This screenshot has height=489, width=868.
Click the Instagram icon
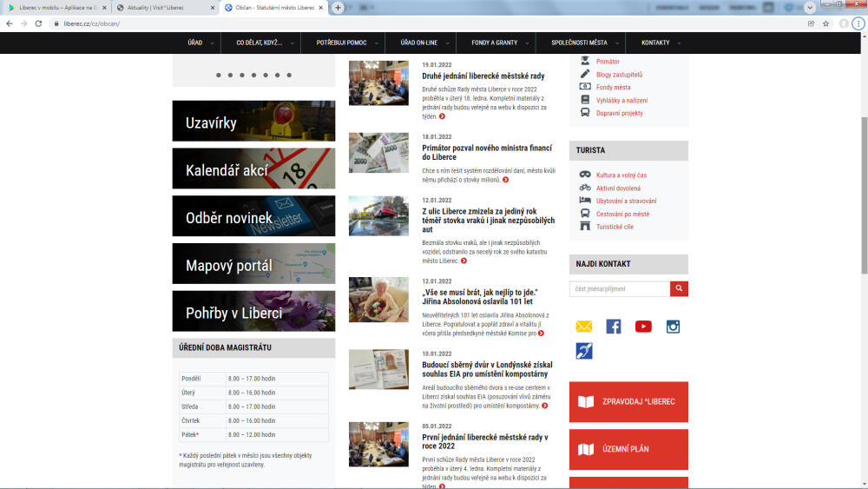pyautogui.click(x=673, y=327)
